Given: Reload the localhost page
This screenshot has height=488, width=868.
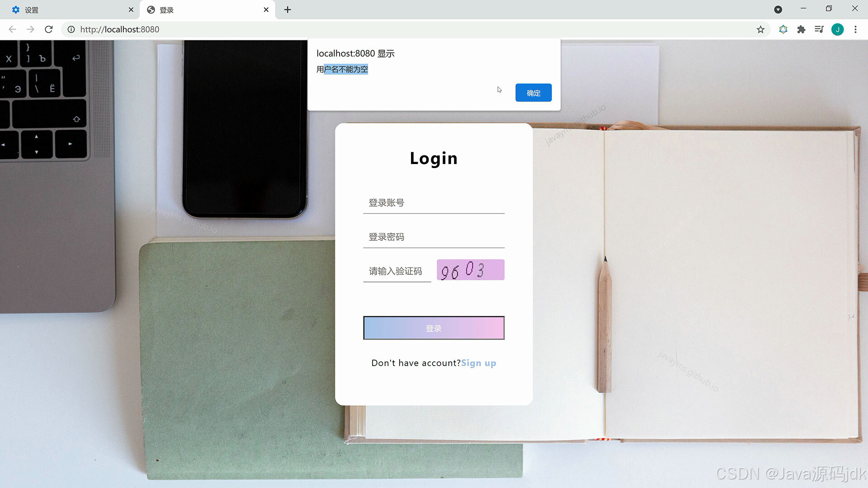Looking at the screenshot, I should click(x=49, y=29).
